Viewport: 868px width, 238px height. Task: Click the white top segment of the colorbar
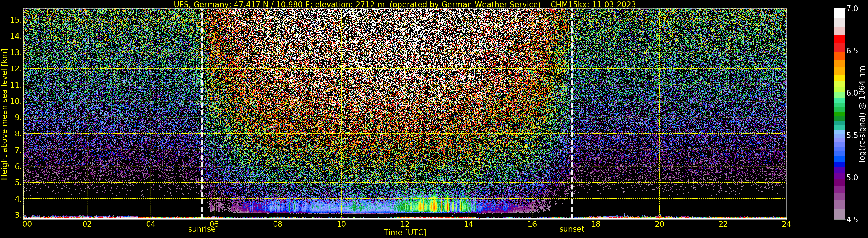click(839, 13)
